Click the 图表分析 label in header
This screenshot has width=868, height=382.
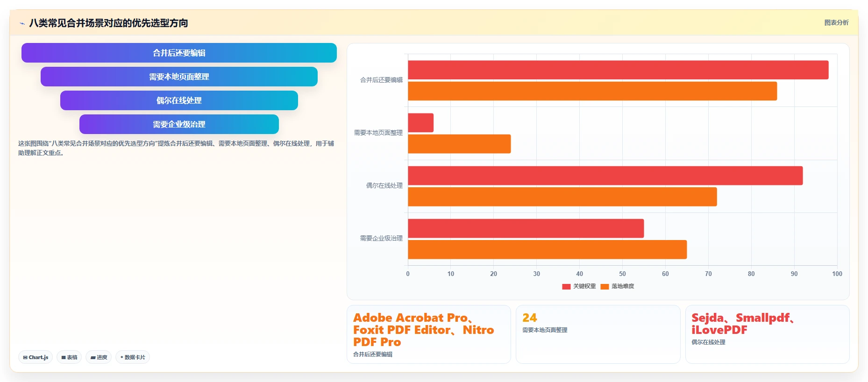(x=836, y=22)
